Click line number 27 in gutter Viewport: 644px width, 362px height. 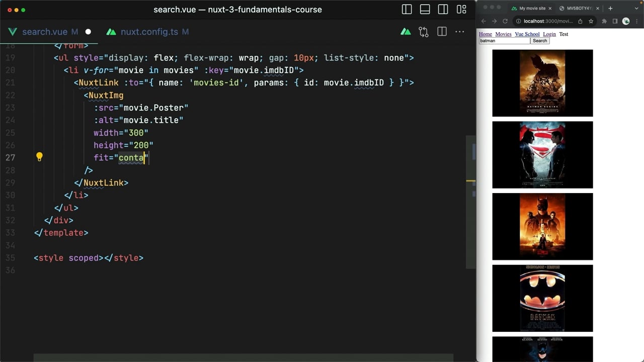10,157
